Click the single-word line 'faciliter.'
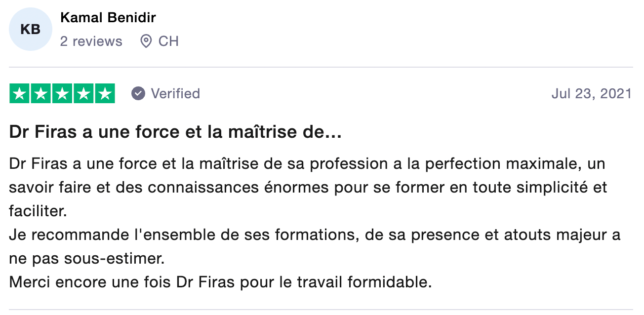The height and width of the screenshot is (315, 644). (x=38, y=211)
